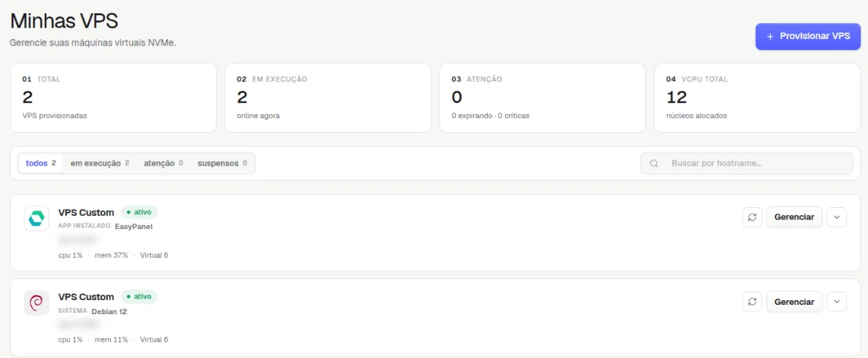Click the 'online agora' caption
Viewport: 868px width, 358px height.
click(258, 116)
